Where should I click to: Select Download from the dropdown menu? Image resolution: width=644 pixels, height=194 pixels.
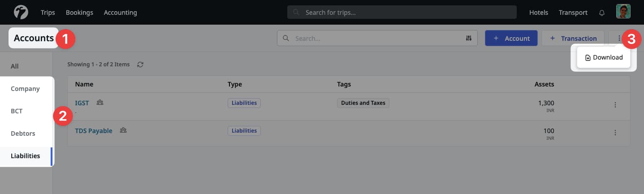604,57
